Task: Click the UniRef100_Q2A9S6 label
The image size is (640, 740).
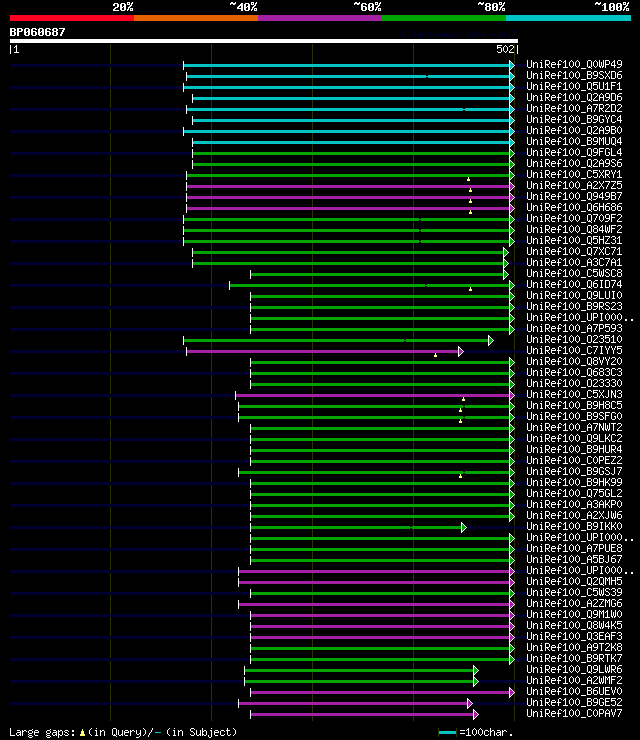Action: coord(574,163)
